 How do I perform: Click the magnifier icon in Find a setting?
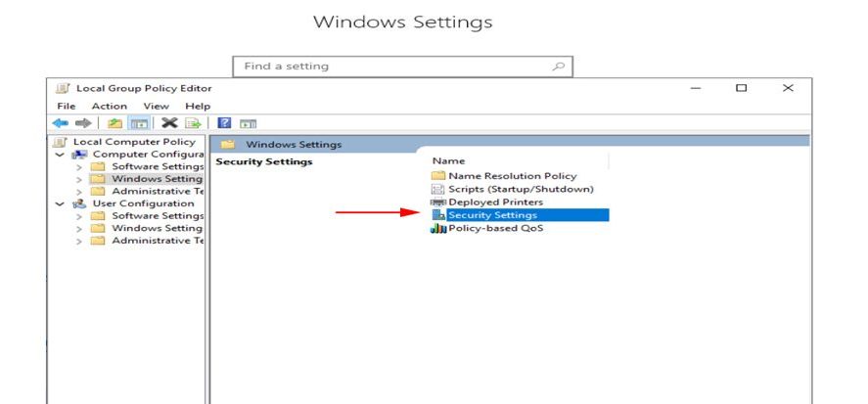[559, 67]
